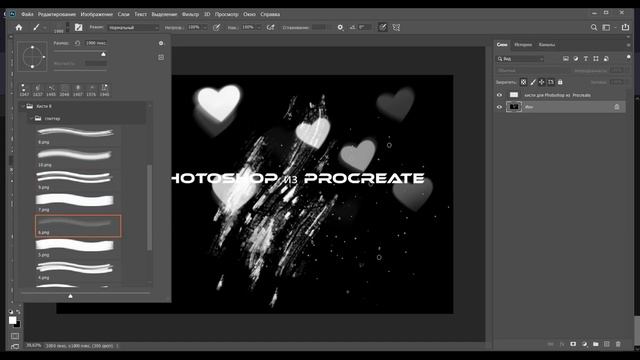Screen dimensions: 640x360
Task: Filter layers by type layers icon
Action: click(586, 59)
